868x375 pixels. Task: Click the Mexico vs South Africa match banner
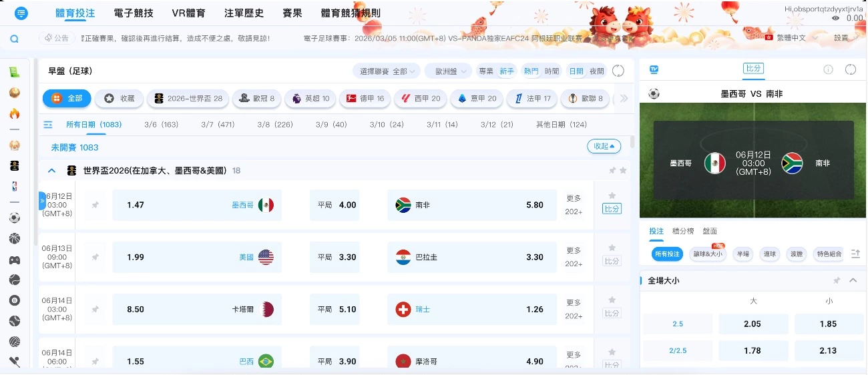click(x=752, y=160)
